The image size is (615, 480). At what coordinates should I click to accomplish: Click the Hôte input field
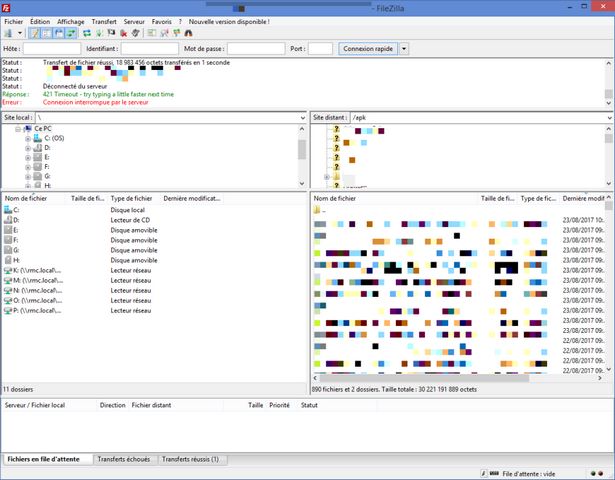52,48
